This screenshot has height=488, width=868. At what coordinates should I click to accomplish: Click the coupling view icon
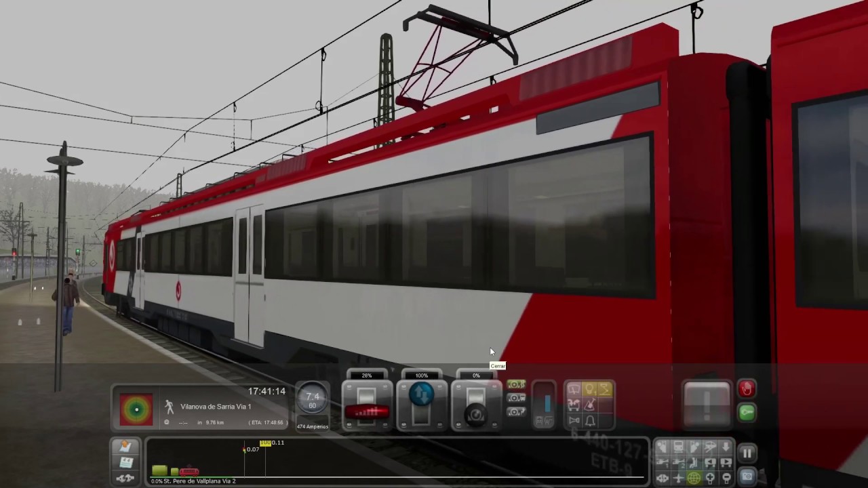coord(662,478)
